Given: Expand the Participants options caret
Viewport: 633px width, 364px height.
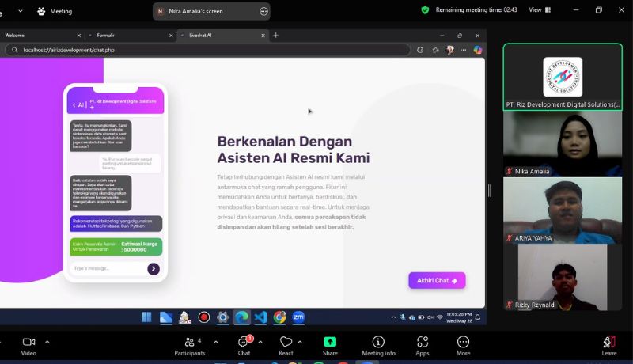Looking at the screenshot, I should tap(216, 342).
